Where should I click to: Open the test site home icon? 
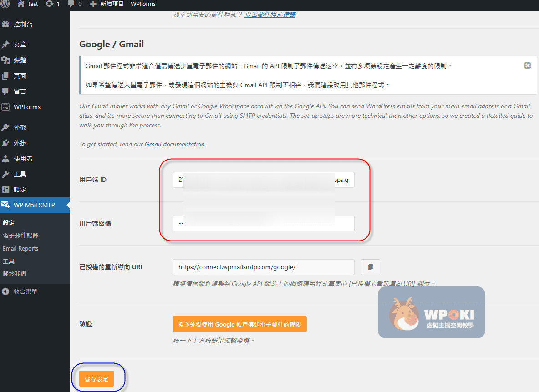tap(21, 4)
